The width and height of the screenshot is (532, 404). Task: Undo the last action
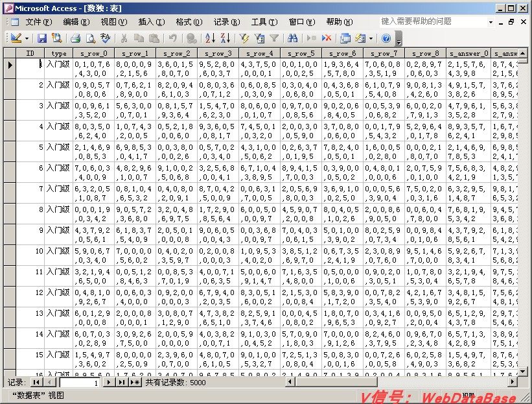pos(173,38)
